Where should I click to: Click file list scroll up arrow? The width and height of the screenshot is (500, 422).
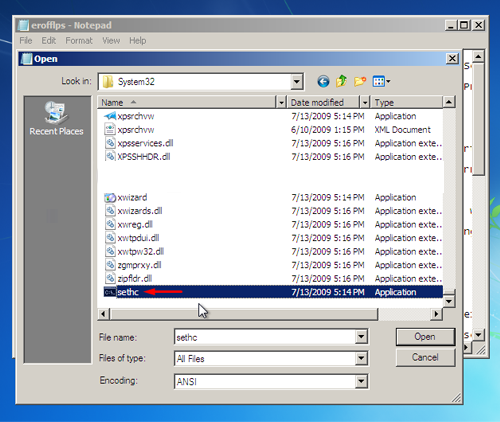click(x=449, y=102)
